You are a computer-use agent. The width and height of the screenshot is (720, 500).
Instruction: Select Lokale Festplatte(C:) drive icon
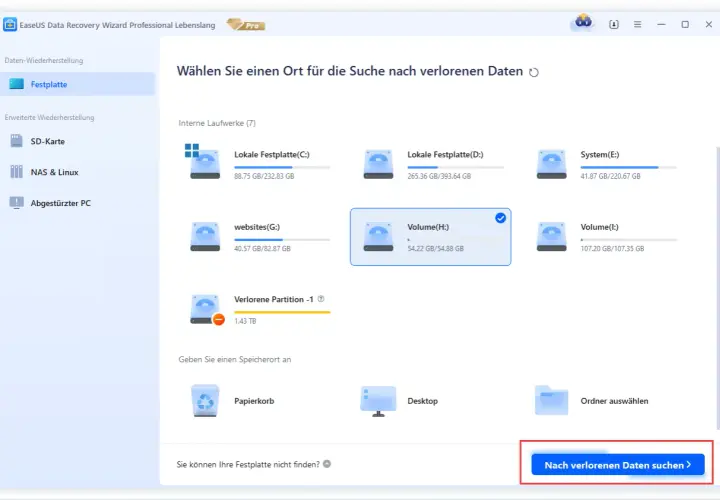[x=205, y=164]
